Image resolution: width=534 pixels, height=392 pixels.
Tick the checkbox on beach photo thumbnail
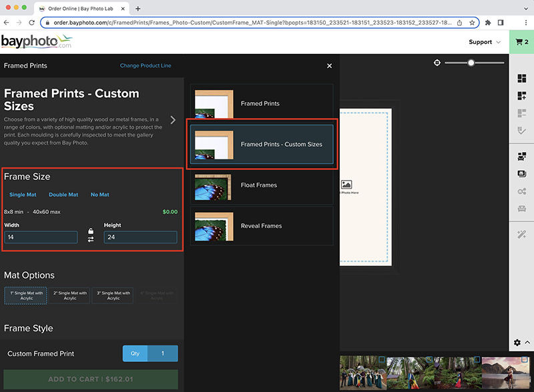pyautogui.click(x=524, y=359)
